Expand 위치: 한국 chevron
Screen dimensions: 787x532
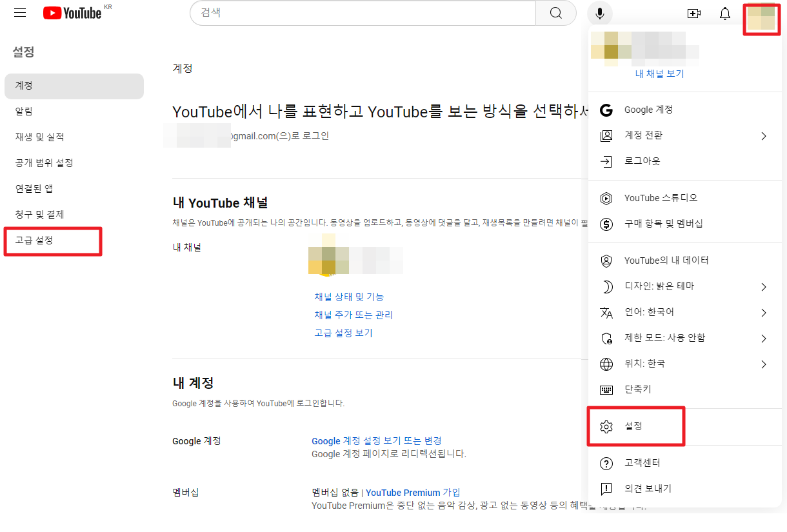click(x=764, y=364)
